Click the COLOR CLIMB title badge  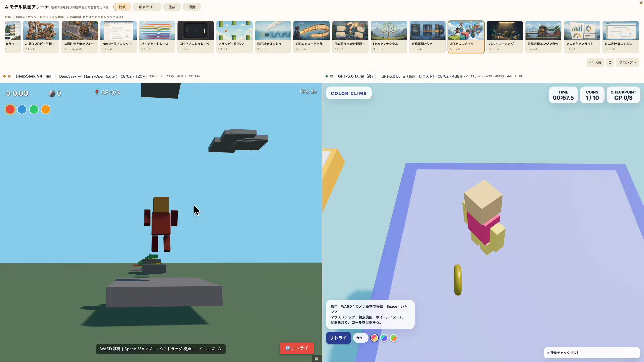[x=348, y=93]
